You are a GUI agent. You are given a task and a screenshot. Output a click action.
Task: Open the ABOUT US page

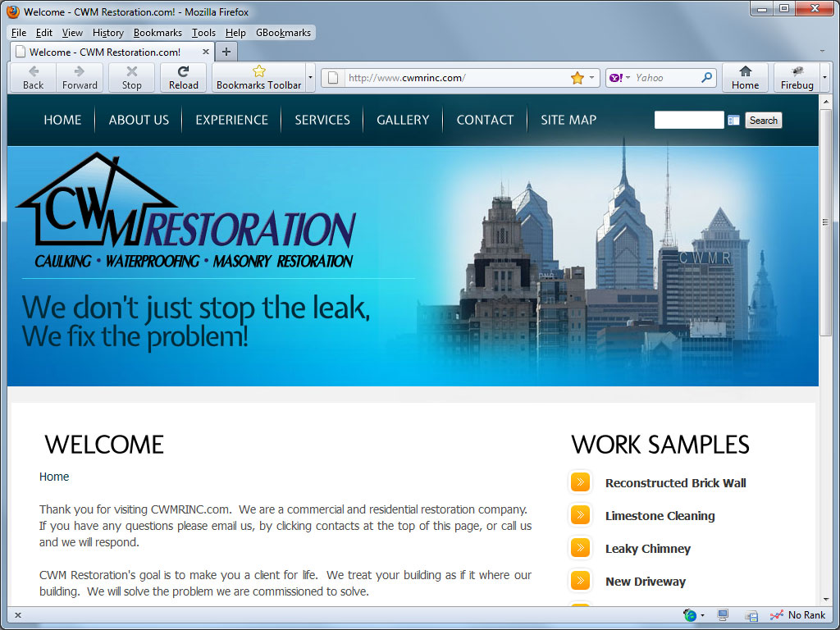139,120
